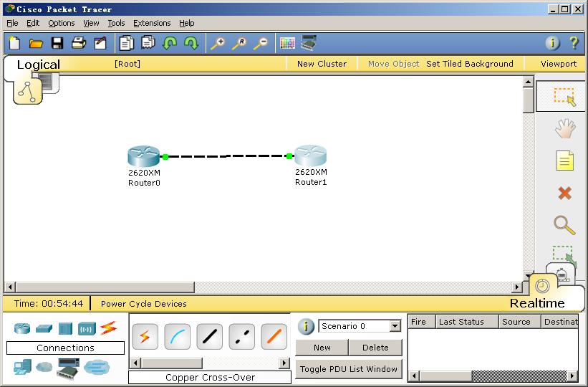Select the End Devices category
This screenshot has height=387, width=588.
[x=22, y=367]
